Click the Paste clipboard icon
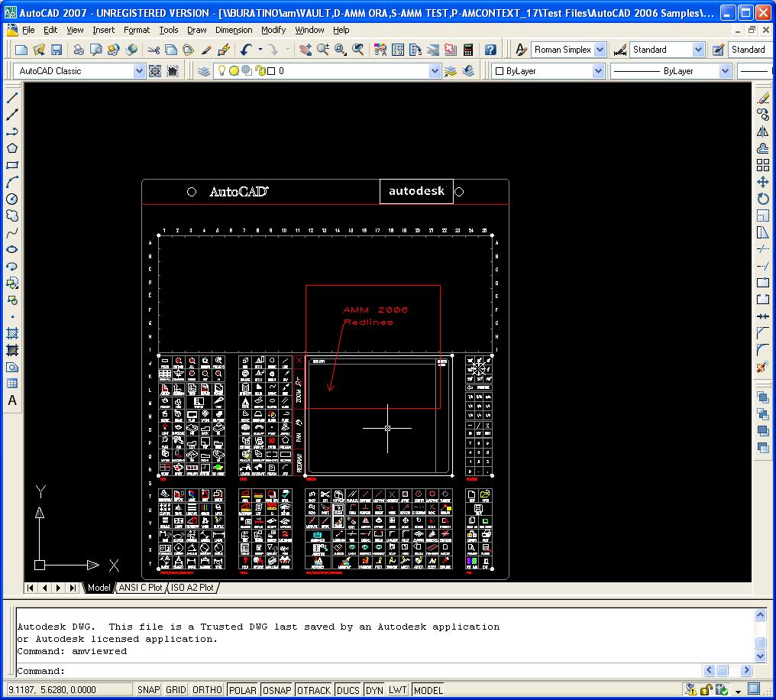Viewport: 776px width, 700px height. tap(188, 50)
